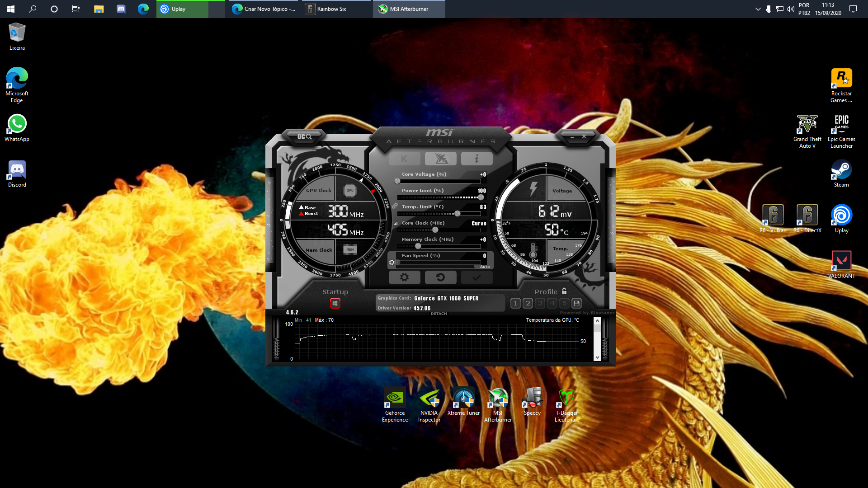Toggle the power and temp limit link icon
The image size is (868, 488).
click(x=395, y=206)
